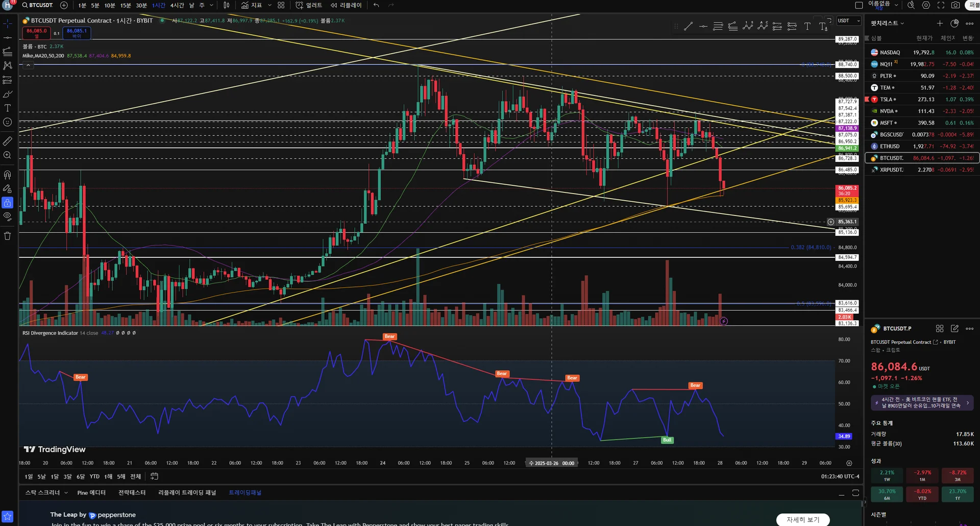Screen dimensions: 980x526
Task: Click the undo arrow
Action: 376,5
